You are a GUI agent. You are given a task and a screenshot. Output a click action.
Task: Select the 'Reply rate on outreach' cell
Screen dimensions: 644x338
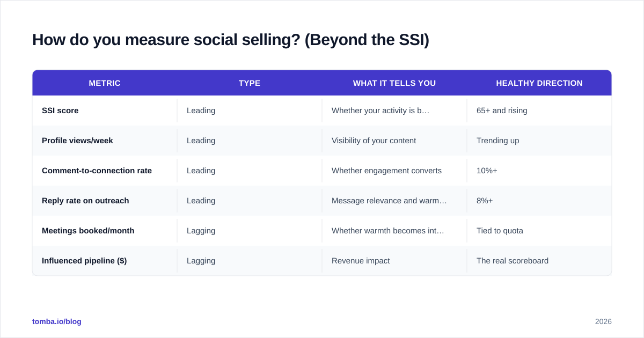(105, 201)
